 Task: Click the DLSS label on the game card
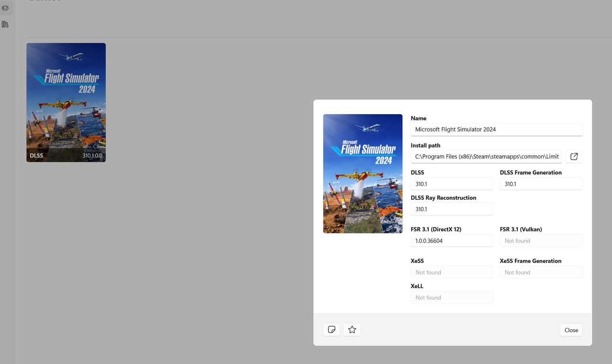[x=37, y=156]
